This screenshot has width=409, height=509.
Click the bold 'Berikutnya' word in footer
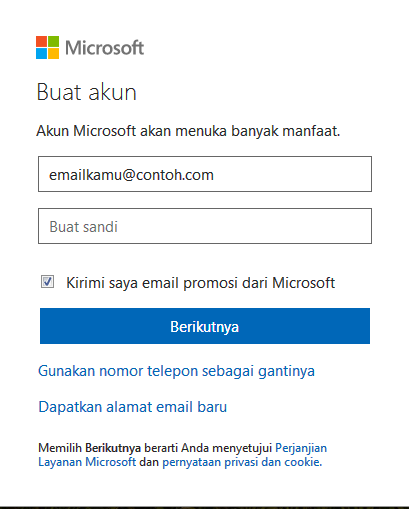113,448
